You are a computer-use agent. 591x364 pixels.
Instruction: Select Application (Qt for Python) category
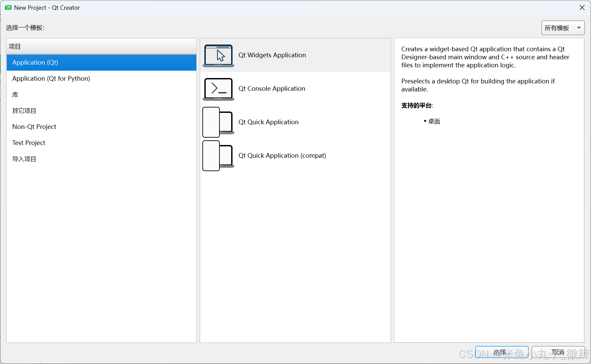tap(101, 79)
